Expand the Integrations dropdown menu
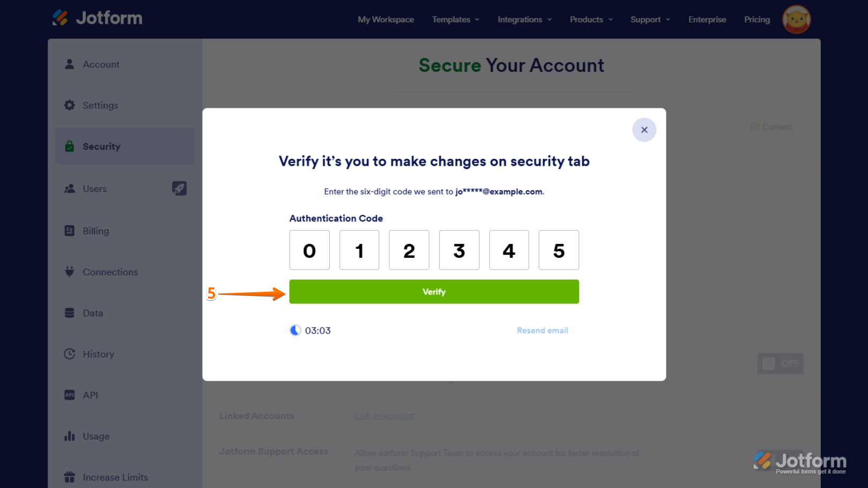 [x=524, y=19]
